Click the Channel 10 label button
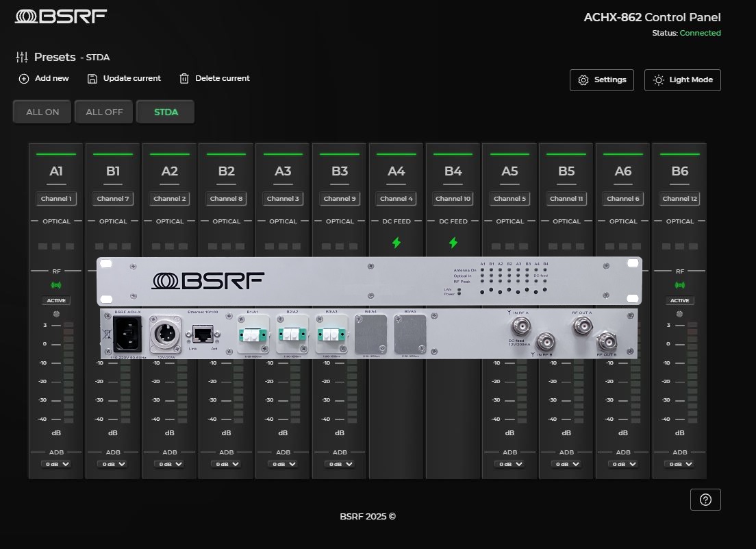The image size is (756, 549). [453, 199]
